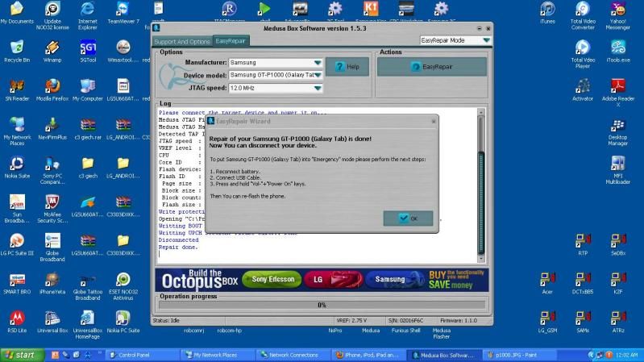The image size is (644, 362).
Task: Open Sony PC Companion desktop icon
Action: point(52,170)
